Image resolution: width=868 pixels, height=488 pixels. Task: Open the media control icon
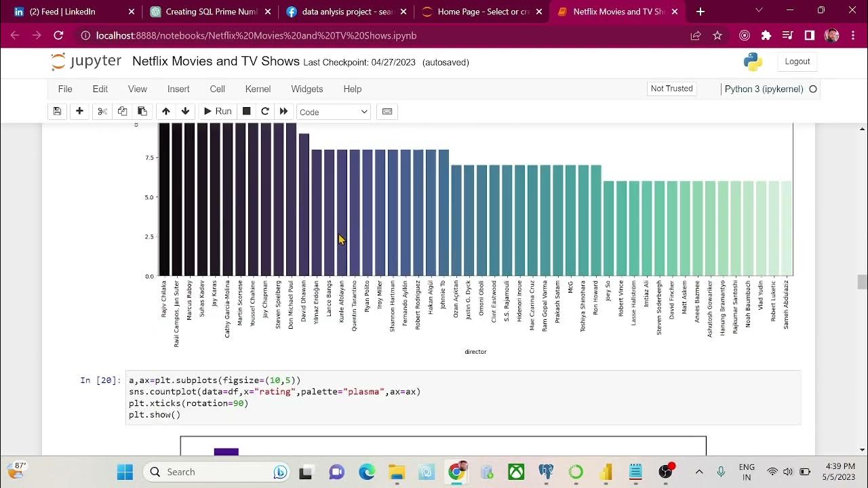(788, 35)
